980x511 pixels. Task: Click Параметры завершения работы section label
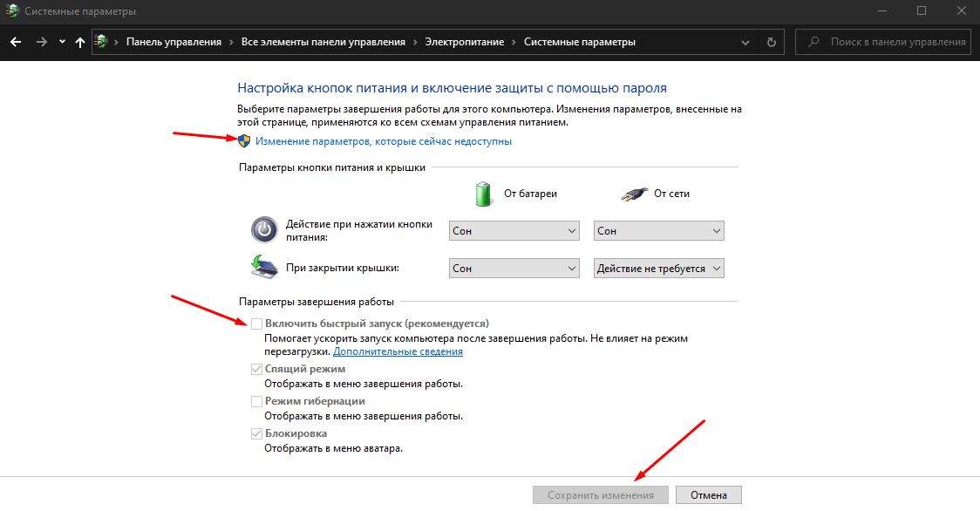[x=316, y=302]
